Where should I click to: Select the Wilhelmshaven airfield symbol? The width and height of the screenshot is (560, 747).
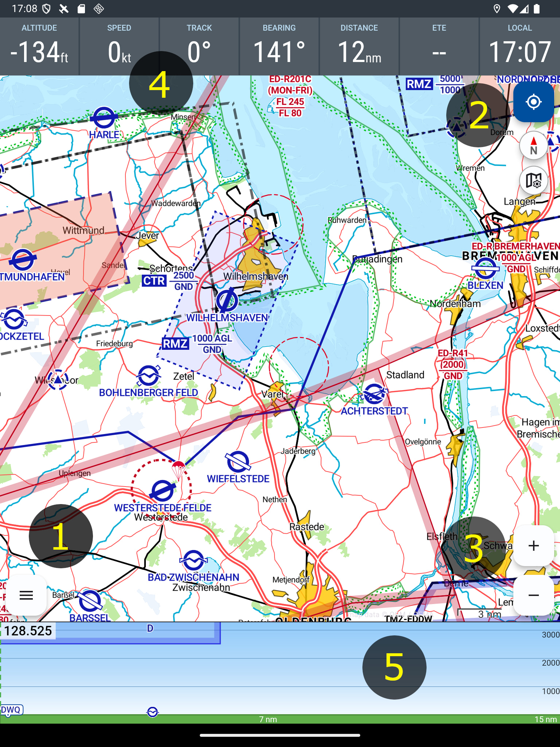pyautogui.click(x=227, y=301)
